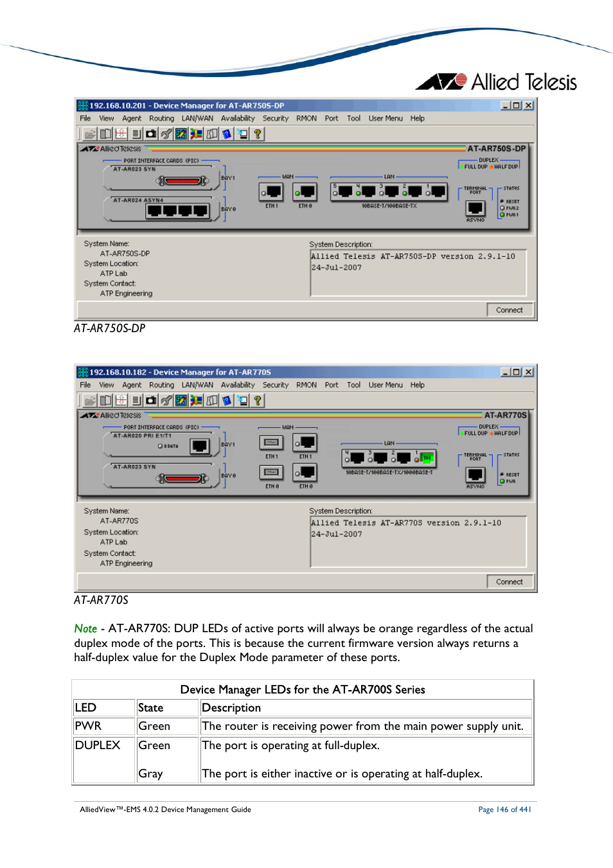This screenshot has width=613, height=868.
Task: Open the View menu in AT-AR770S window
Action: 107,385
